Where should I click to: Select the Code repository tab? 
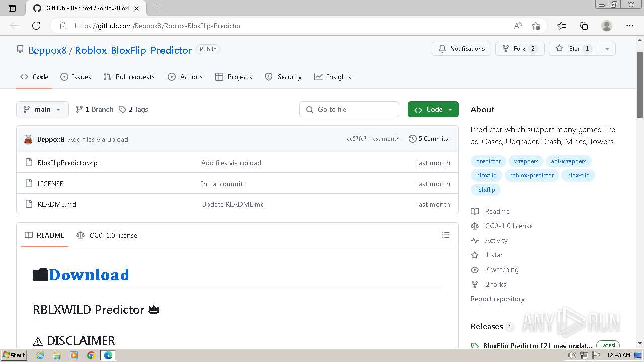pyautogui.click(x=34, y=77)
